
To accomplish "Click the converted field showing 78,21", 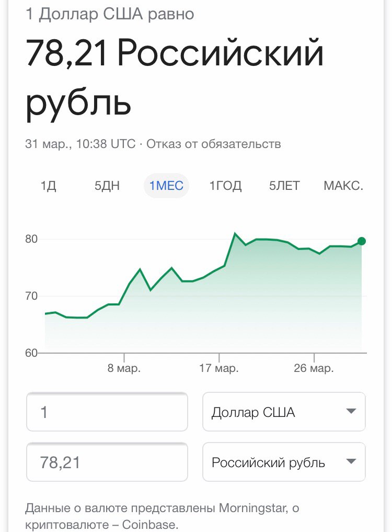I will click(107, 462).
